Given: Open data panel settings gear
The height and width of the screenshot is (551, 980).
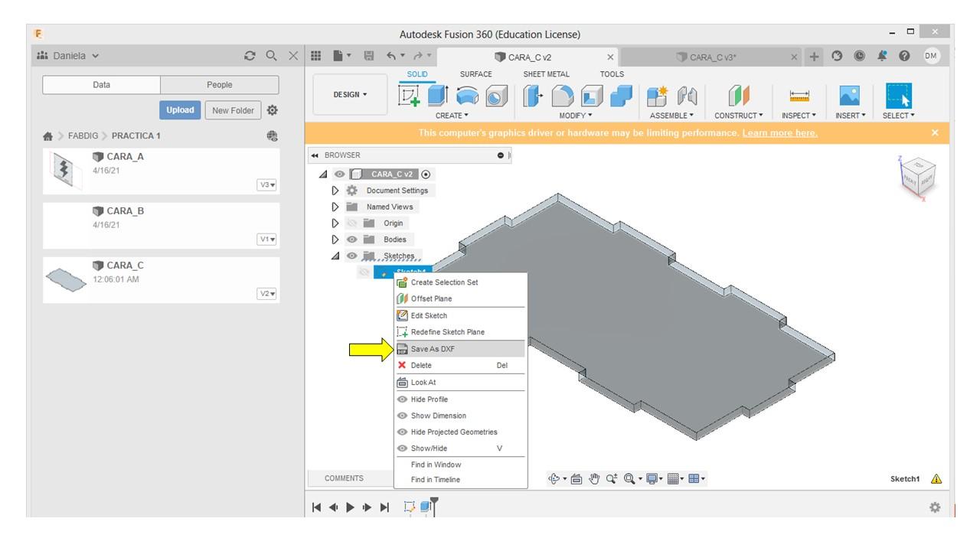Looking at the screenshot, I should click(x=272, y=110).
